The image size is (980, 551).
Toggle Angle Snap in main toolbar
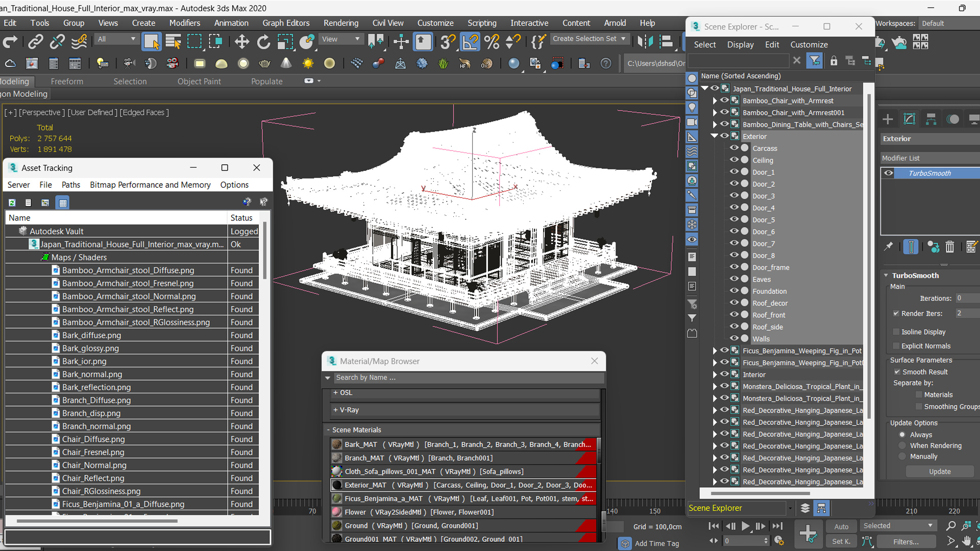(x=470, y=41)
